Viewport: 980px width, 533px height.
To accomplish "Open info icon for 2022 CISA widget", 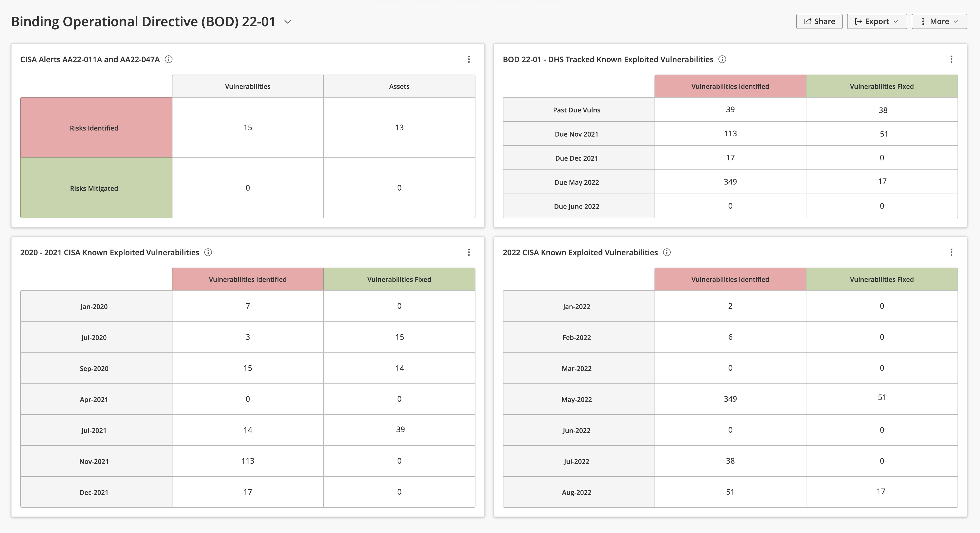I will click(x=667, y=252).
